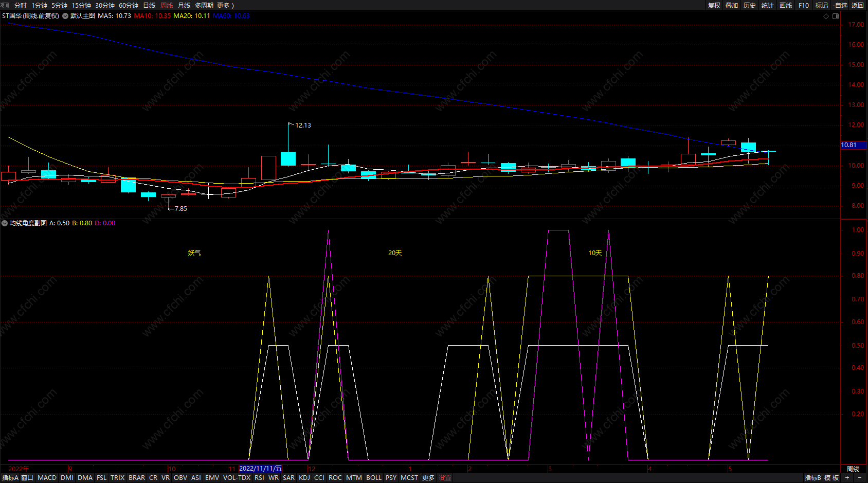Click the 2022/11/11/五 date marker
868x483 pixels.
(x=260, y=469)
